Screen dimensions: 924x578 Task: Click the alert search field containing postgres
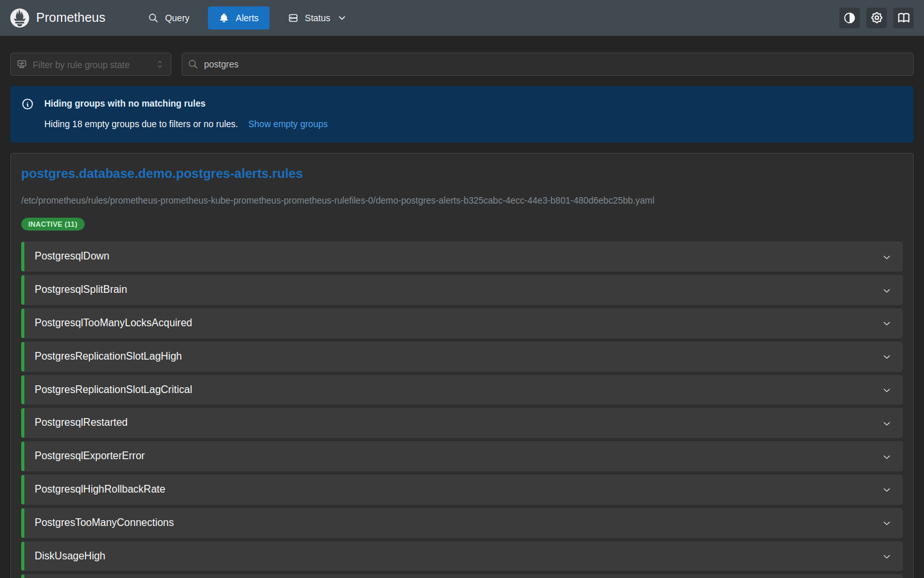(x=547, y=64)
